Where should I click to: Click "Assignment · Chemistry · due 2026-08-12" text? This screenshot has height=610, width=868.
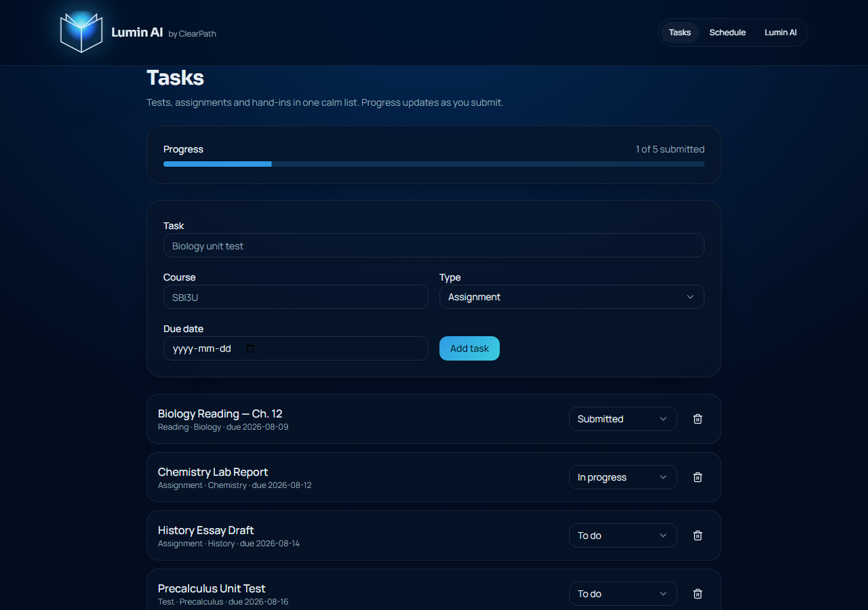click(x=235, y=485)
